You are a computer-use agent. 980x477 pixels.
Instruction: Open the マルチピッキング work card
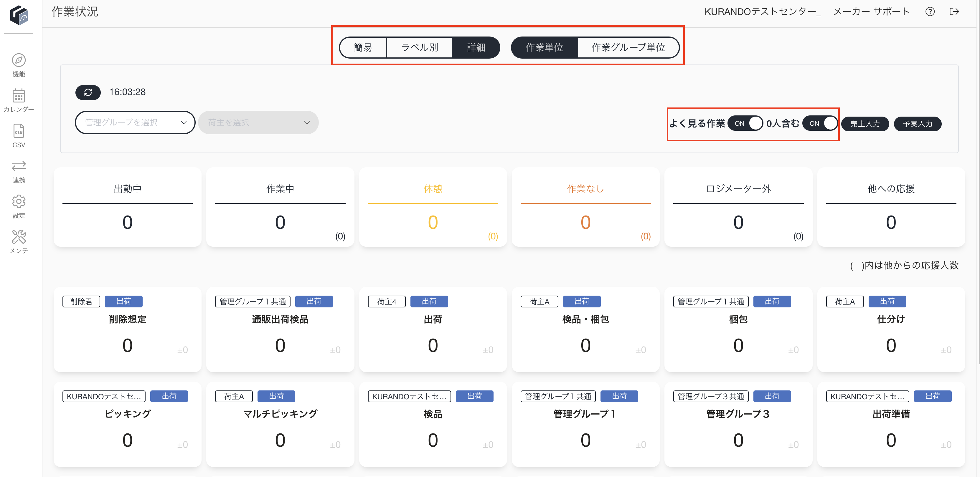click(280, 424)
